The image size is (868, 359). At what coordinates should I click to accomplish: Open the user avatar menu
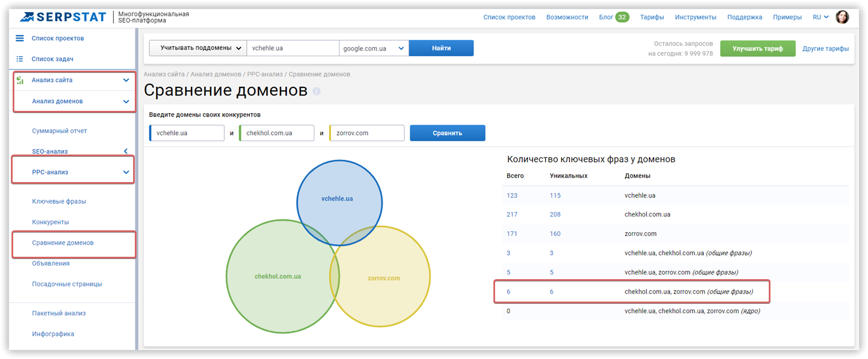[842, 17]
